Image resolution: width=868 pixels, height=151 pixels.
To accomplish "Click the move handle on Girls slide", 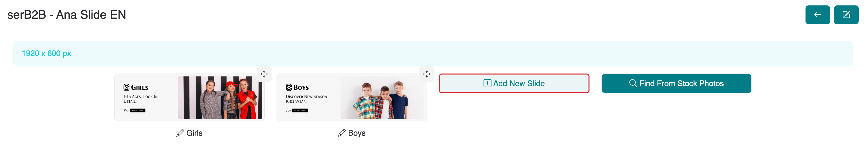I will pos(264,74).
